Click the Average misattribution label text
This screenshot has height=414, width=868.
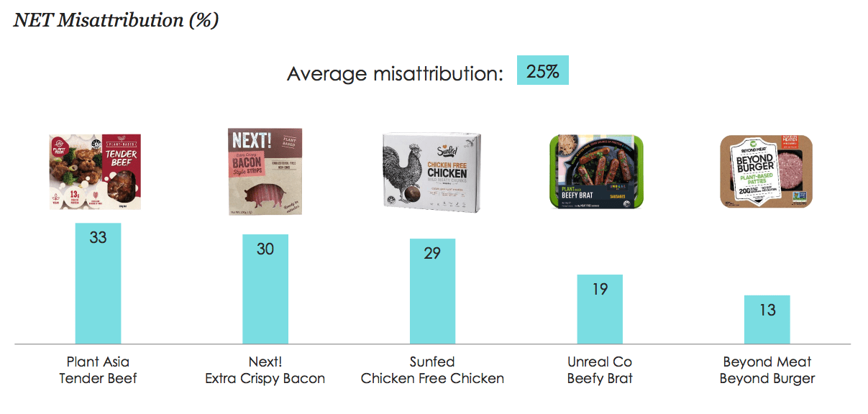(x=395, y=73)
